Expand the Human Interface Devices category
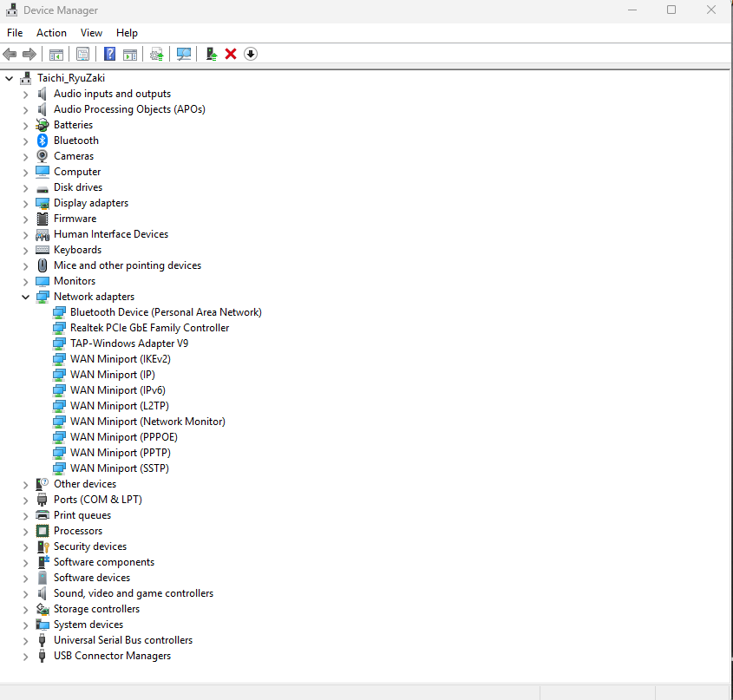This screenshot has height=700, width=733. tap(25, 235)
